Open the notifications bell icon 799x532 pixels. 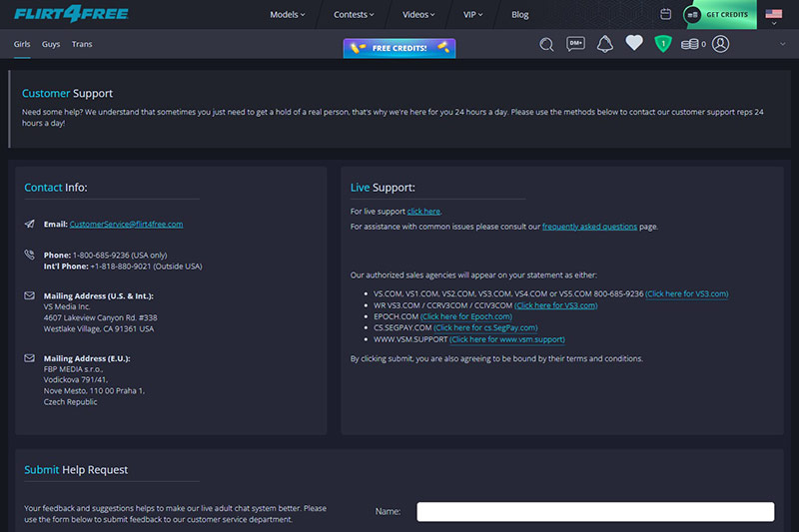pos(605,44)
